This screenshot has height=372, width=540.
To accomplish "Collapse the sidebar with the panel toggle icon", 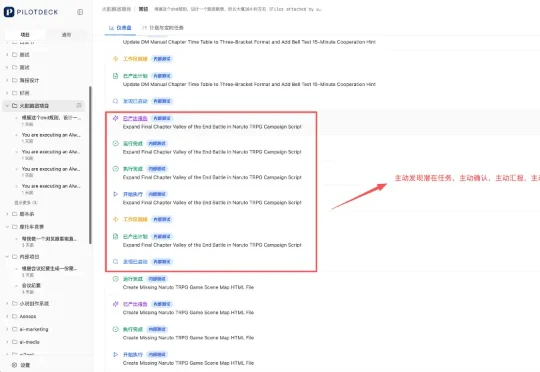I will coord(80,12).
